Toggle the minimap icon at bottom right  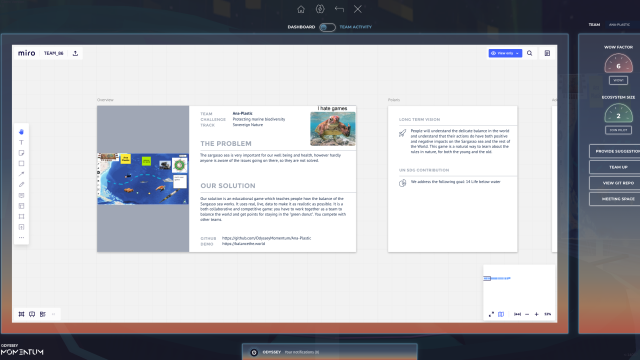[501, 314]
